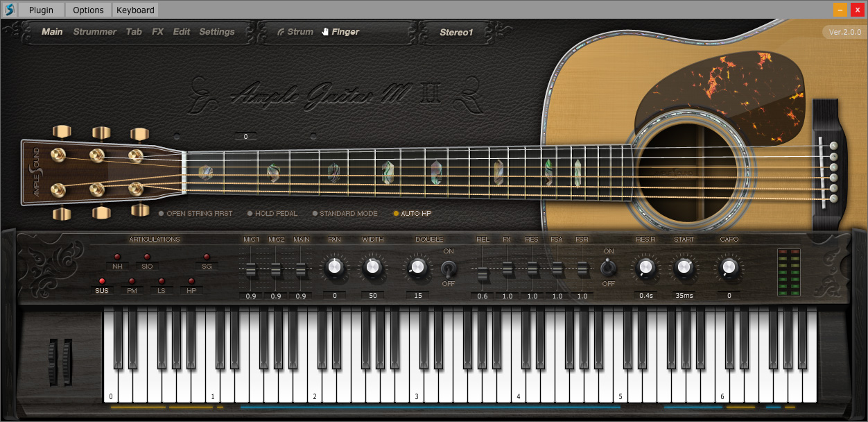This screenshot has height=422, width=868.
Task: Open the Plugin menu
Action: click(x=42, y=10)
